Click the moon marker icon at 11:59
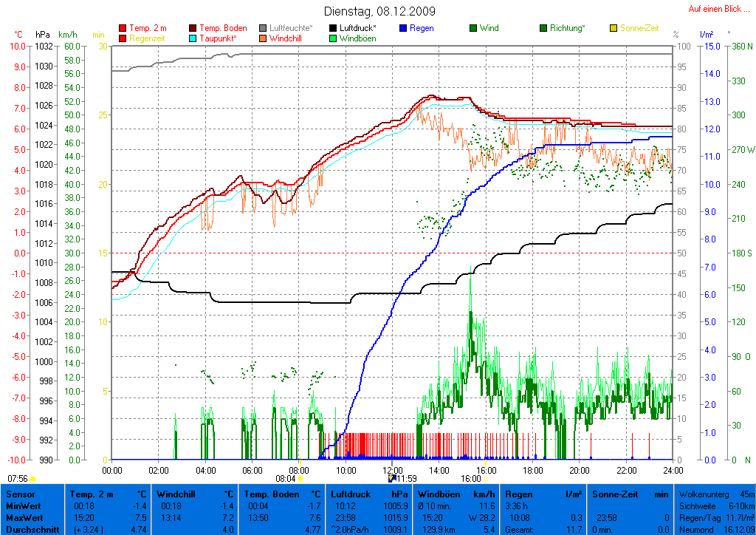 click(x=391, y=478)
